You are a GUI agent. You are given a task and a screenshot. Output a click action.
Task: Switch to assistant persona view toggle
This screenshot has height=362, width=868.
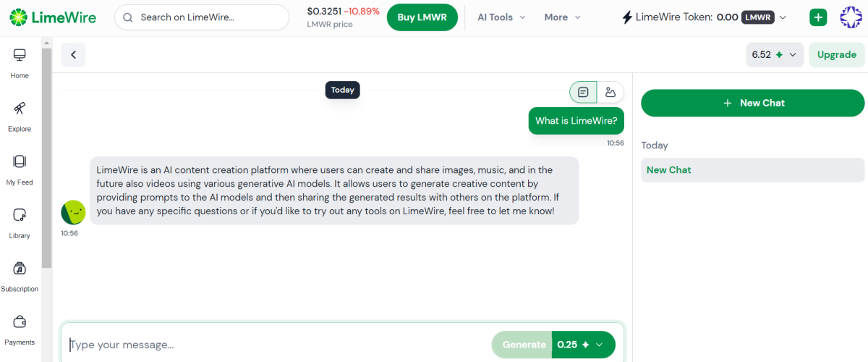pos(610,92)
